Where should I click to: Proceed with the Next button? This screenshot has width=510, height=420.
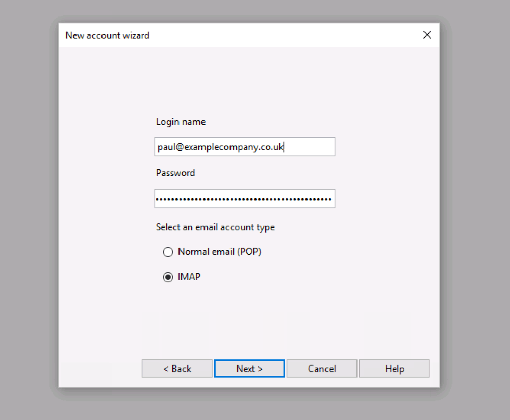pyautogui.click(x=249, y=369)
